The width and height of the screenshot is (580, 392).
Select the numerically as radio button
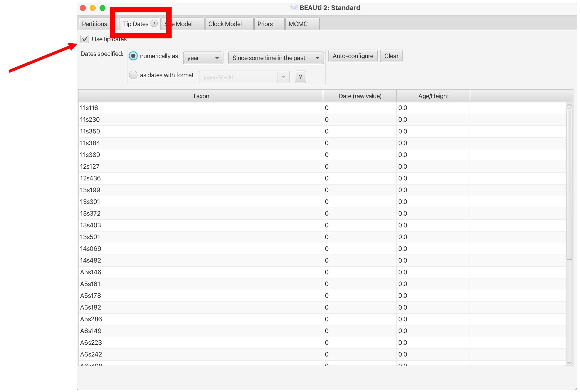(x=133, y=56)
